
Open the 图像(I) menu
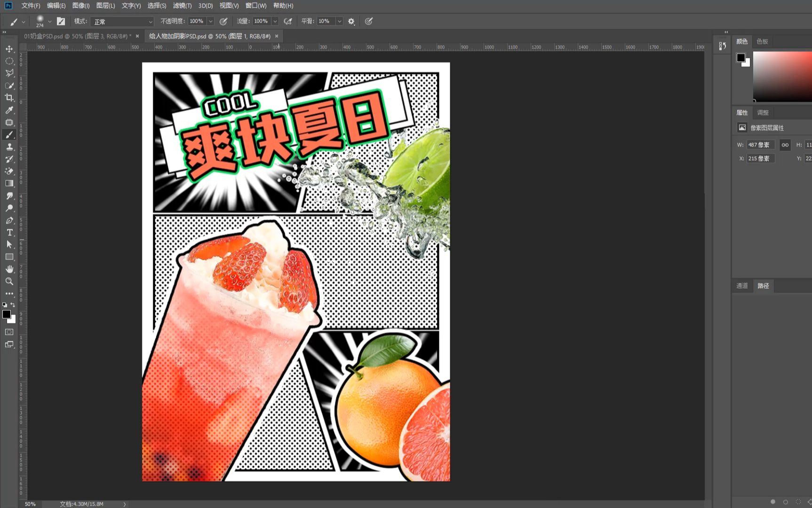point(81,6)
